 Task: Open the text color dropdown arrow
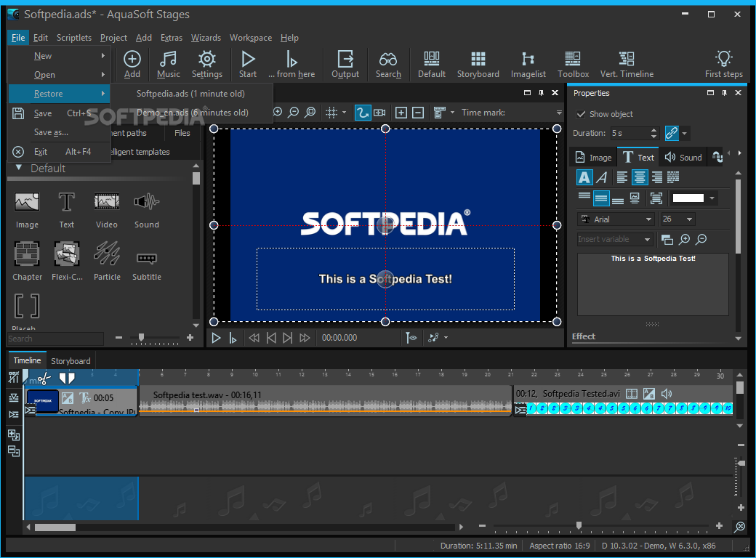(712, 198)
